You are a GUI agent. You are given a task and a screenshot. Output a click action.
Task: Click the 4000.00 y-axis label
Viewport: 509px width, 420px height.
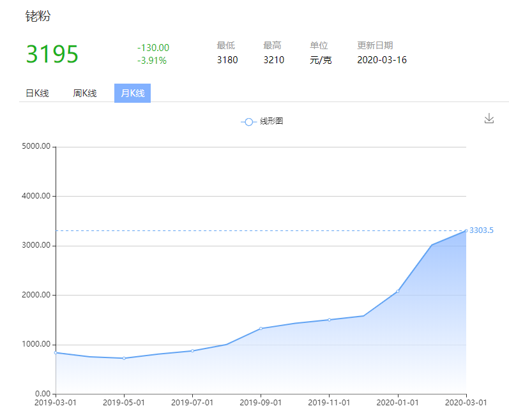click(x=36, y=196)
